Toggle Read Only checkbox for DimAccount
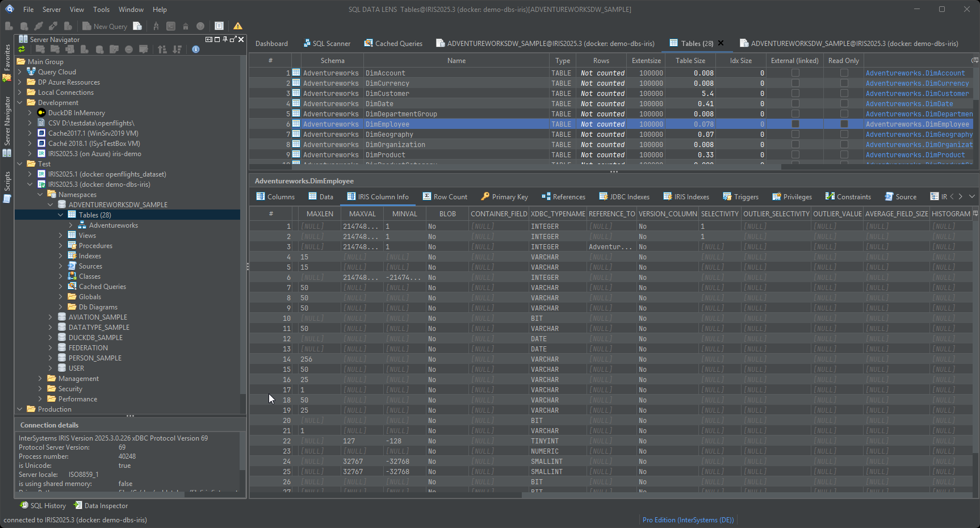 (844, 73)
